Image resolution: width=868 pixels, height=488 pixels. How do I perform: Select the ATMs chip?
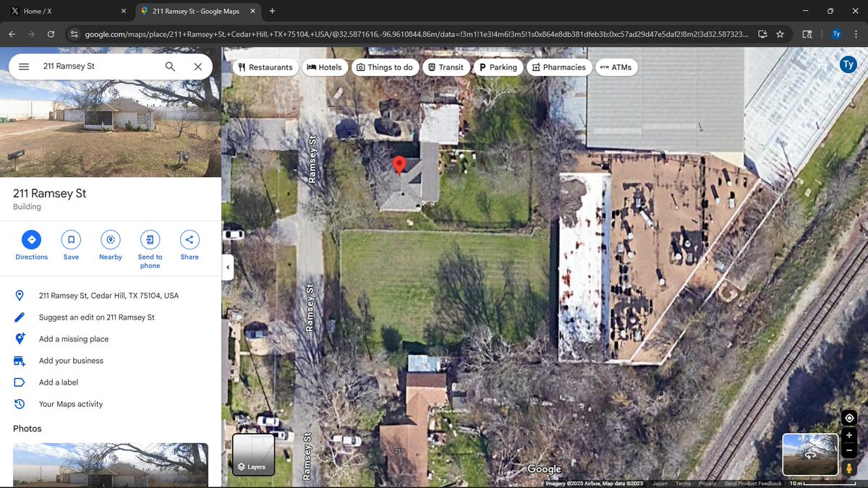(x=616, y=67)
